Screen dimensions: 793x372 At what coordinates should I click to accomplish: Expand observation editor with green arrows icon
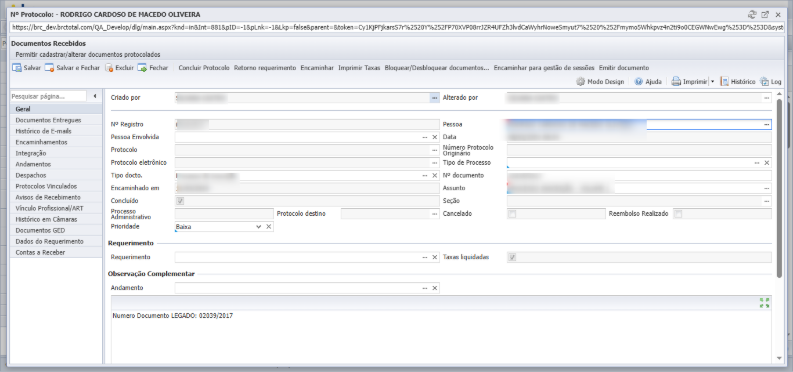(x=764, y=303)
